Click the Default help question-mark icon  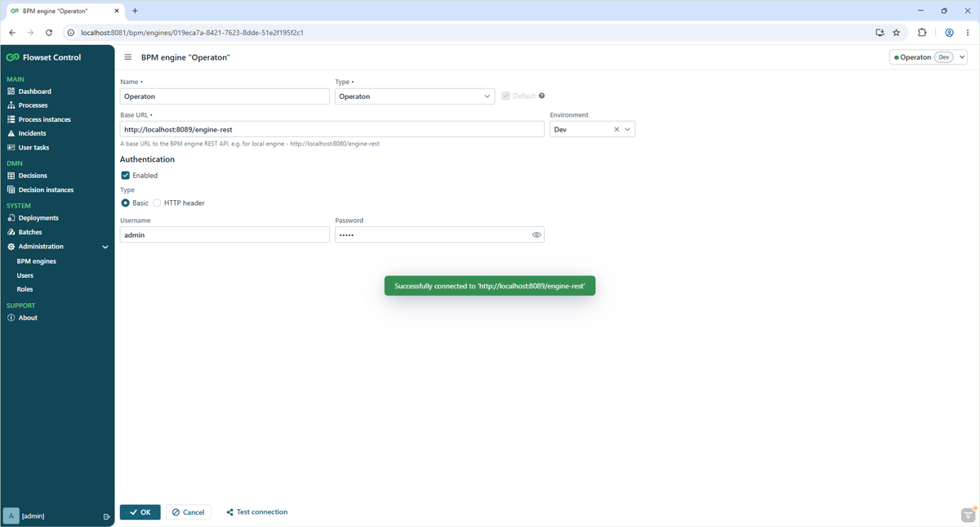(541, 96)
